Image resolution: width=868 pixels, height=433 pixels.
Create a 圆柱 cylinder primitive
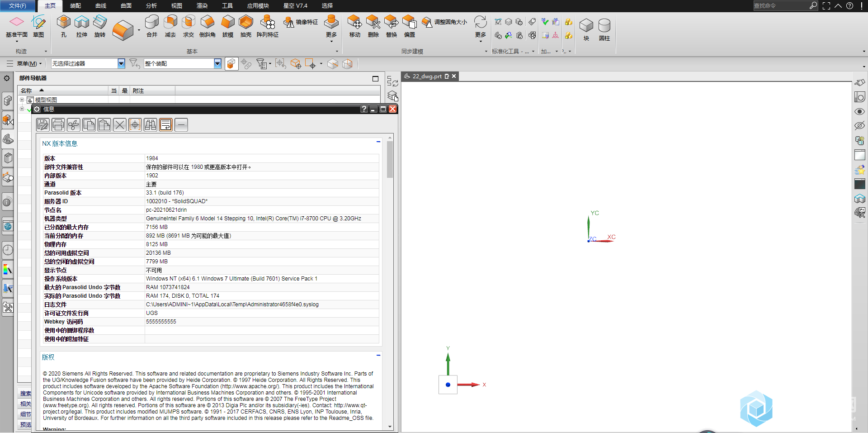tap(604, 29)
